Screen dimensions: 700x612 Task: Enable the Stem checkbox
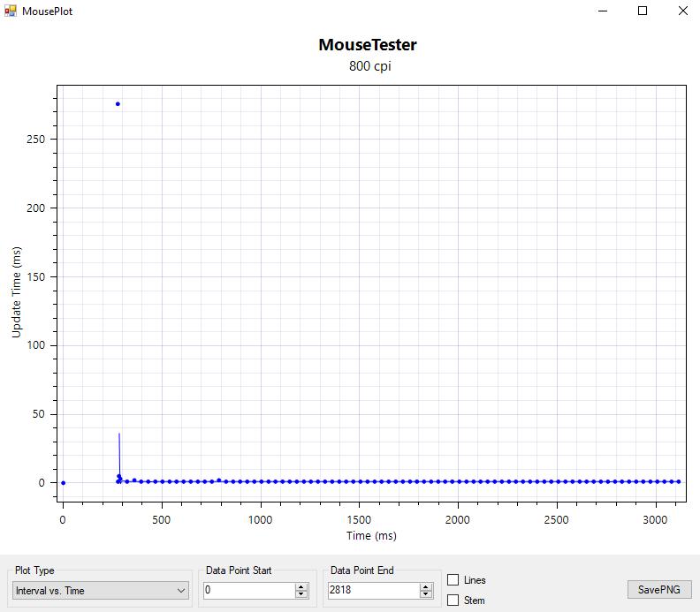click(453, 601)
